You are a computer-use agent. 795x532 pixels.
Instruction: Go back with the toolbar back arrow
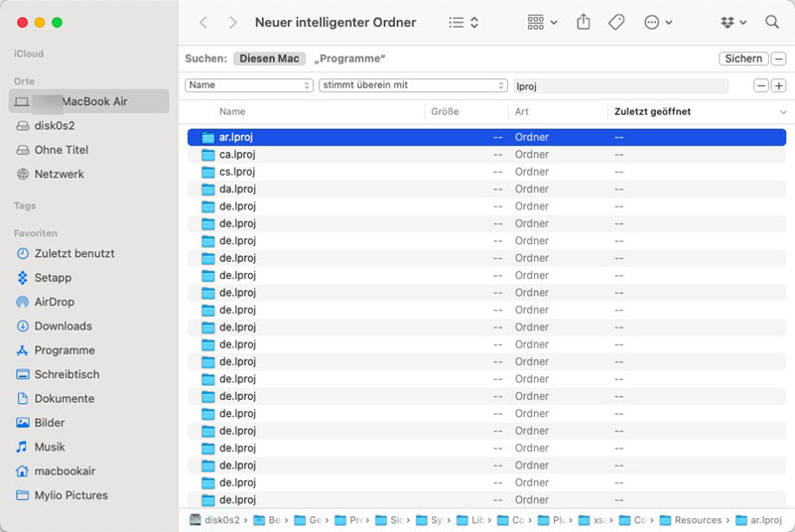pyautogui.click(x=203, y=22)
